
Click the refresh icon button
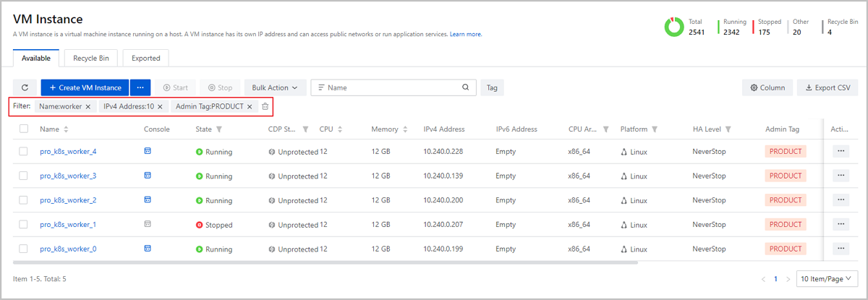[25, 87]
